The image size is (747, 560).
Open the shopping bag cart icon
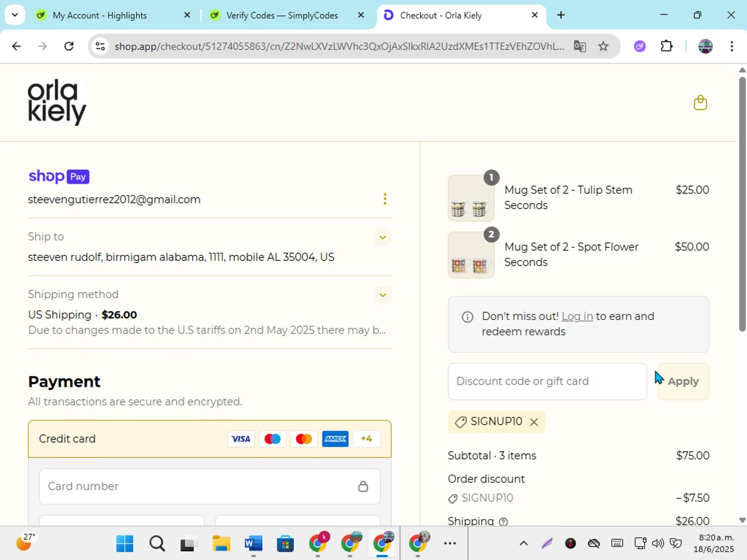tap(700, 103)
